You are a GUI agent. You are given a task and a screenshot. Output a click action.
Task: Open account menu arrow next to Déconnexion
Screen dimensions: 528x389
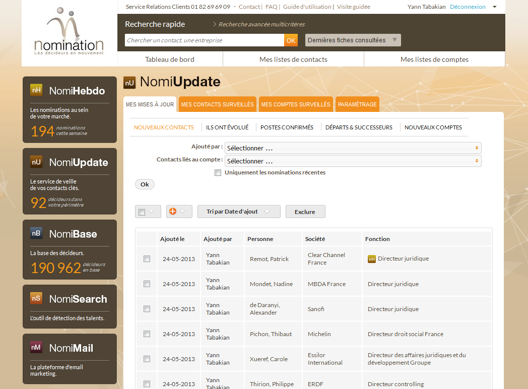pyautogui.click(x=495, y=7)
